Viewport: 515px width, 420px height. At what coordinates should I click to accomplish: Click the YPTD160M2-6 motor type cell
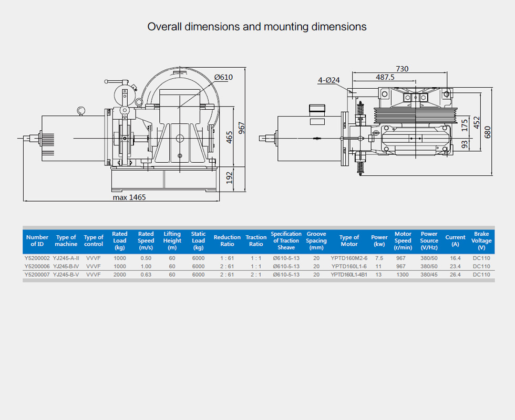349,258
